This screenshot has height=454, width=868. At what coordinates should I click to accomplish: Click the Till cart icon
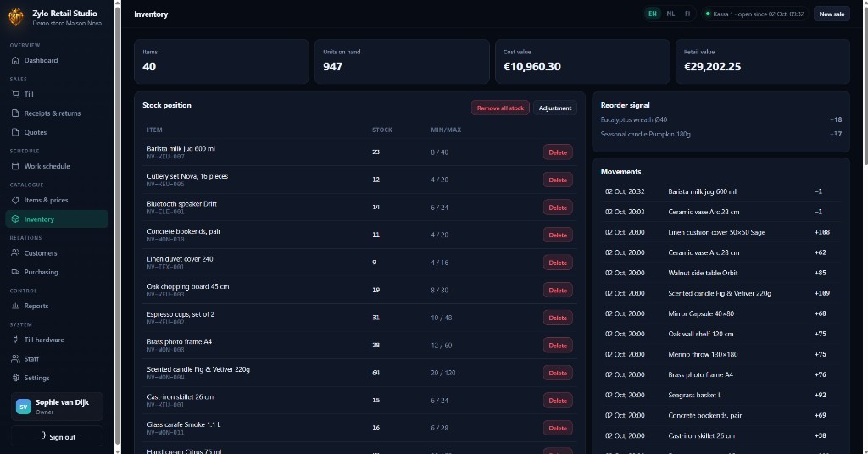pyautogui.click(x=15, y=94)
